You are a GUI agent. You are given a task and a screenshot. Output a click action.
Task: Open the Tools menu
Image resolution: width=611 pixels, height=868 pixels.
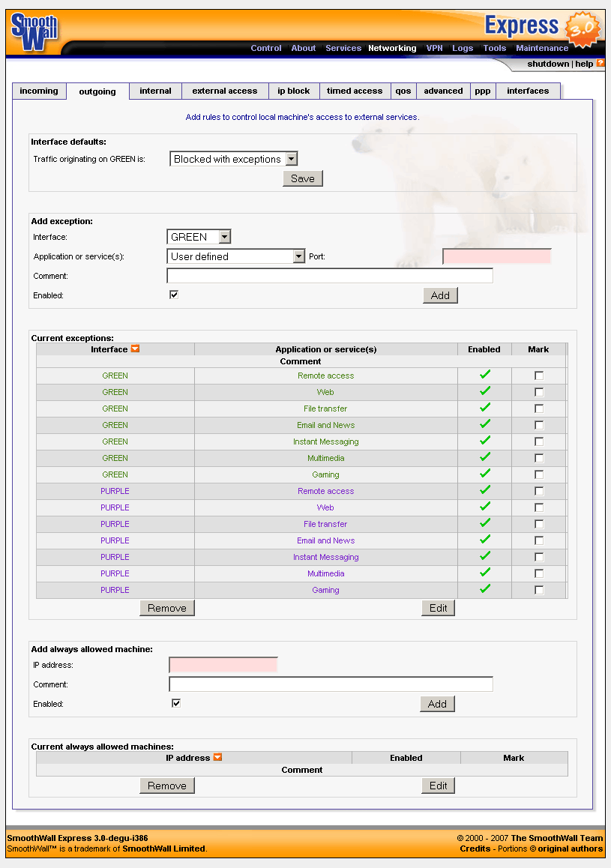495,48
